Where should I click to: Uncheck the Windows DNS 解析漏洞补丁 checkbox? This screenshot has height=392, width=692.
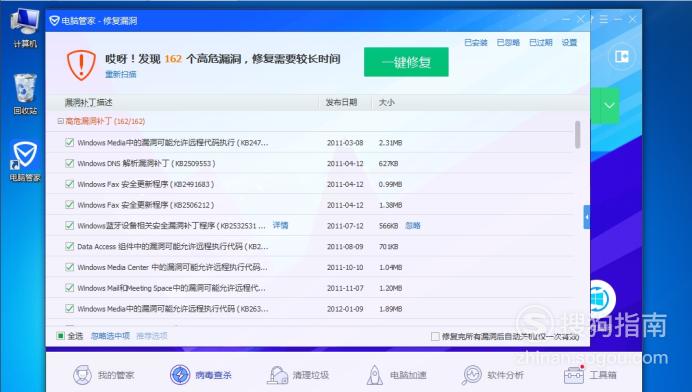(69, 163)
